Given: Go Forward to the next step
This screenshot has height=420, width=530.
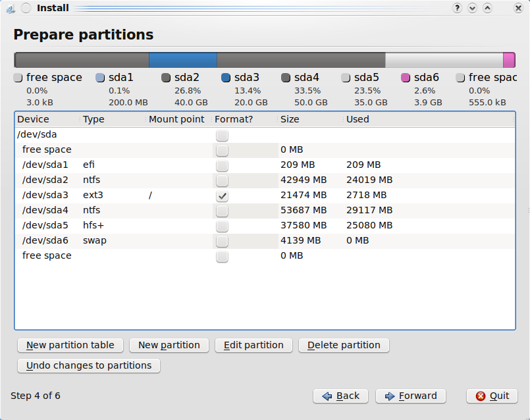Looking at the screenshot, I should coord(411,396).
